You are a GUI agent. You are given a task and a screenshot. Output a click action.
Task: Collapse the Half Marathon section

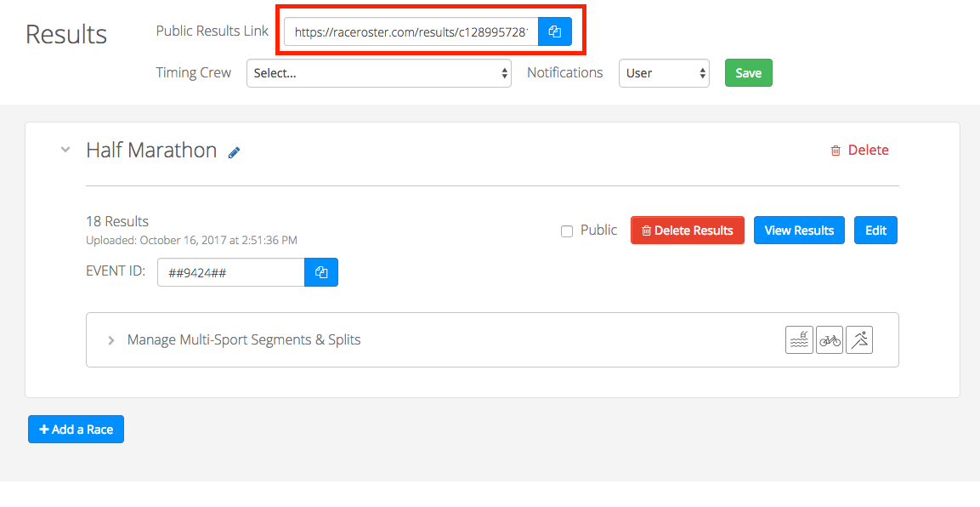pos(65,150)
